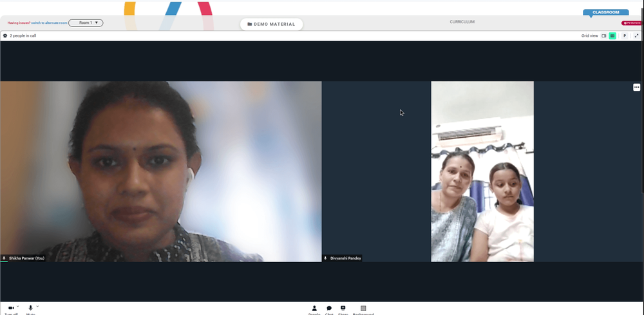The image size is (644, 315).
Task: Click the Shikha Panwar (You) name label
Action: 26,258
